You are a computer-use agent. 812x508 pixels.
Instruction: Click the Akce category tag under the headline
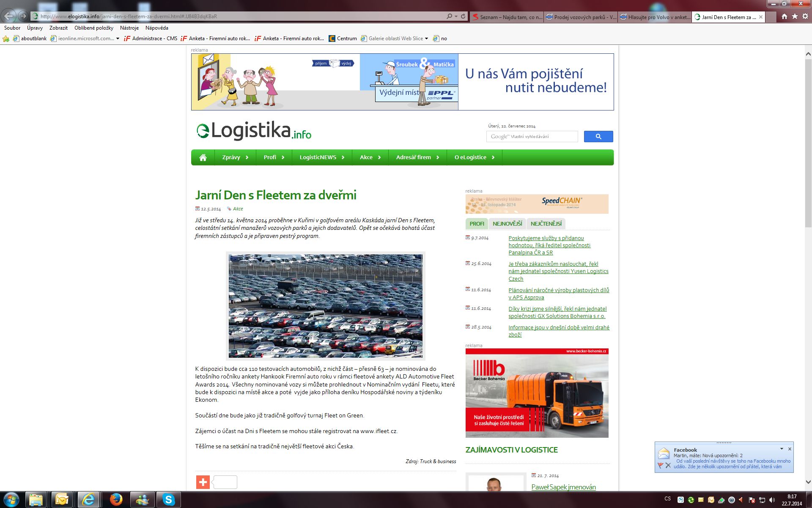pos(238,209)
